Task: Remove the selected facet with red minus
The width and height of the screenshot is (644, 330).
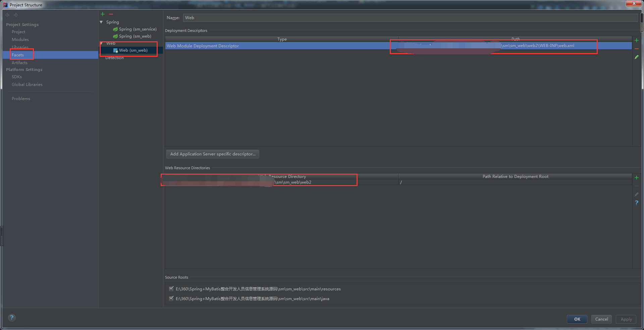Action: (111, 14)
